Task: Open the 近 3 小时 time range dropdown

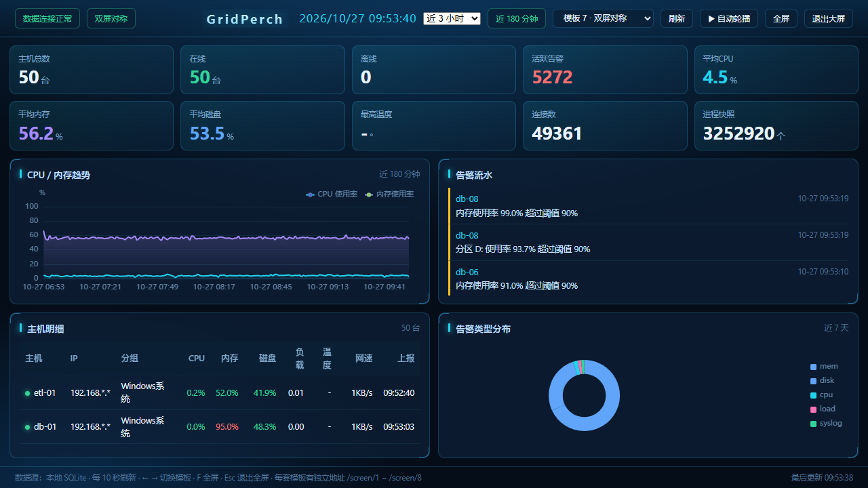Action: pyautogui.click(x=452, y=18)
